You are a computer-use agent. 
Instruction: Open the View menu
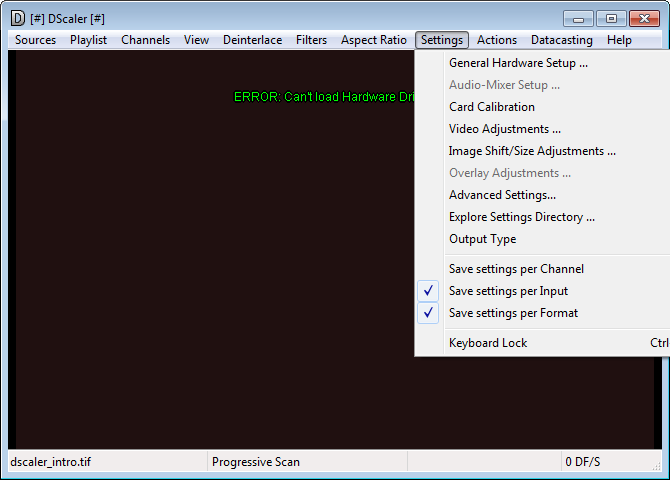coord(197,40)
